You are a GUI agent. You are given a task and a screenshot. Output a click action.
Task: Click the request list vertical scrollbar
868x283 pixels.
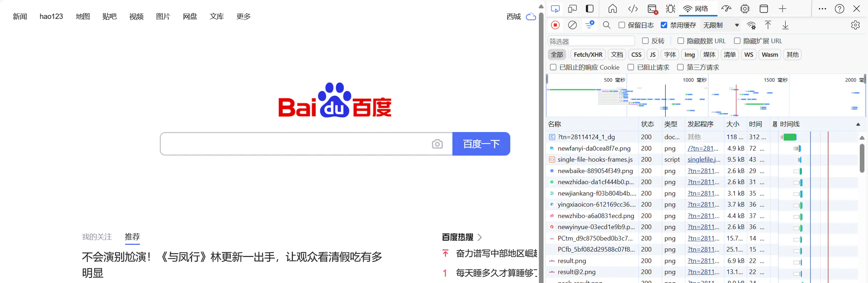pyautogui.click(x=862, y=158)
